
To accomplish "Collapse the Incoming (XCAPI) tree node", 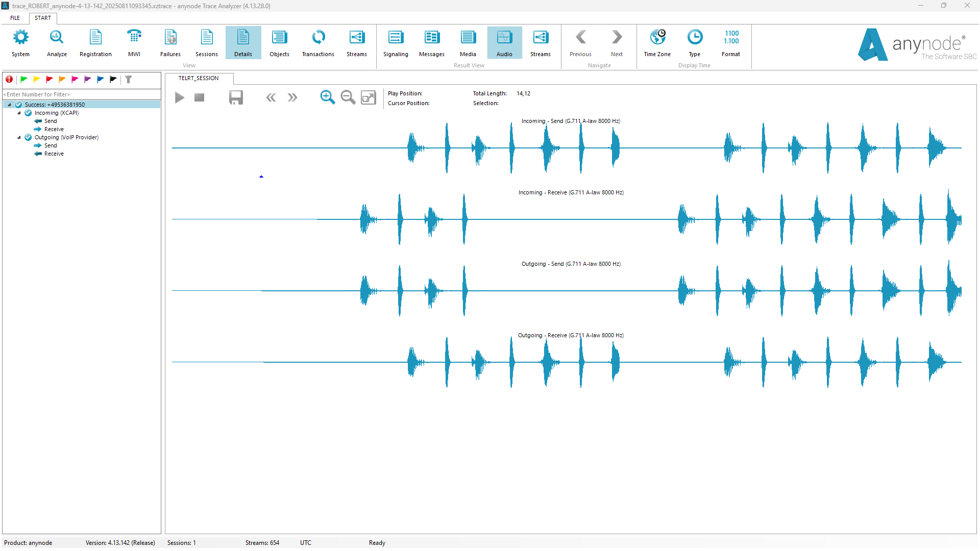I will [x=19, y=113].
